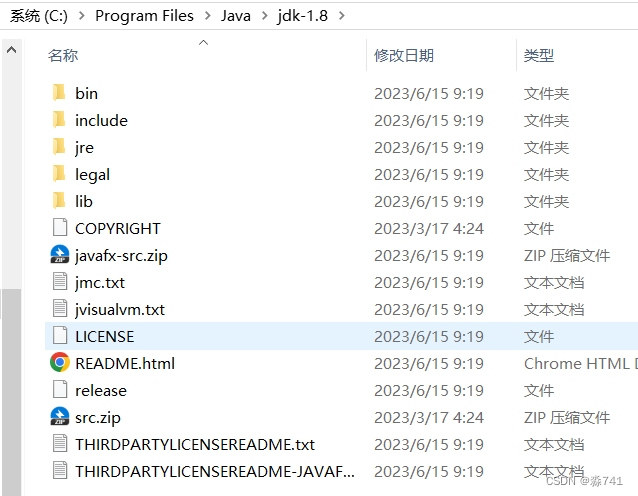
Task: Select THIRDPARTYLICENSEREADME-JAVAF... file name
Action: [215, 472]
